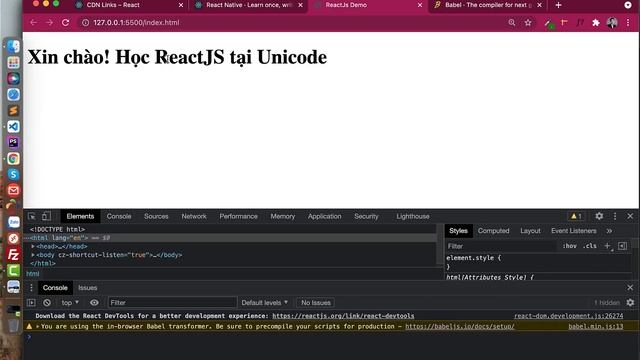Screen dimensions: 640x360
Task: Open the Sources panel tab
Action: click(156, 216)
